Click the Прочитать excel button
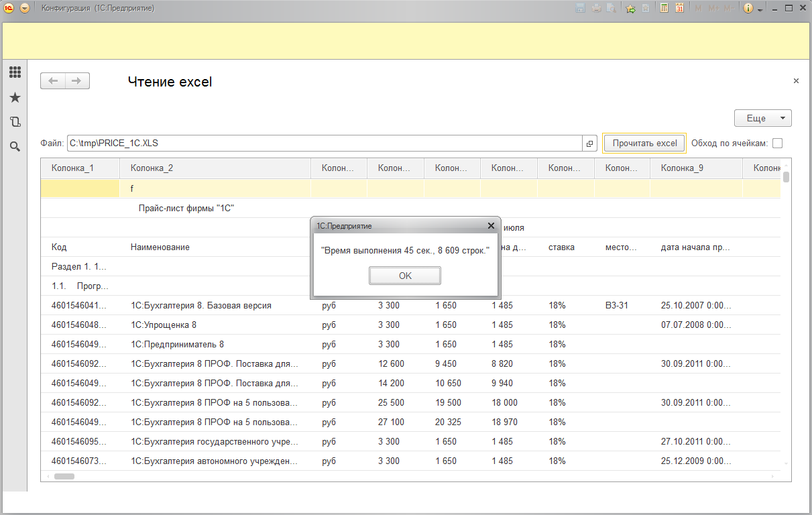The image size is (812, 515). (x=644, y=143)
